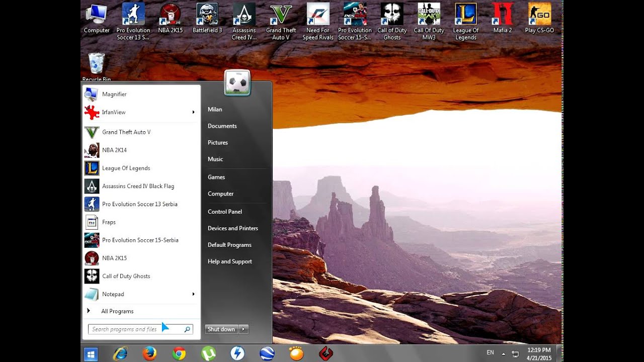Open Fraps from the Start menu
The image size is (644, 362).
141,222
